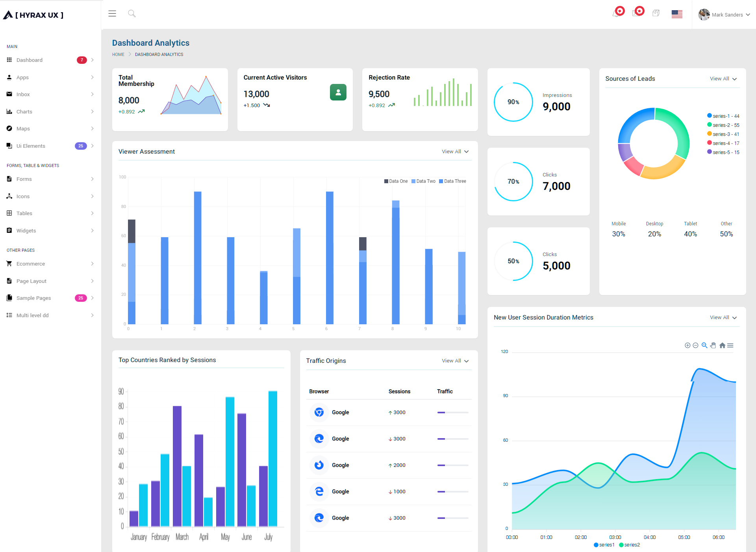Open the notifications bell icon
The width and height of the screenshot is (756, 552).
[x=616, y=14]
